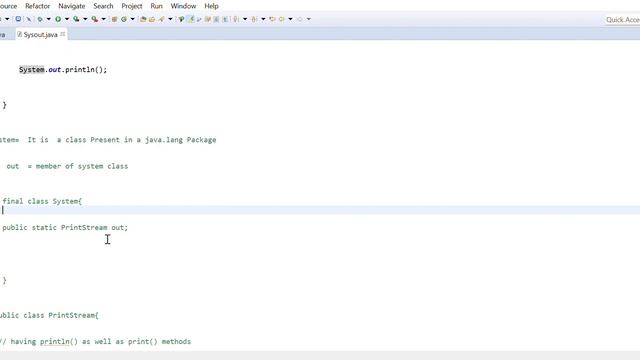The image size is (640, 360).
Task: Open the Project menu
Action: [x=132, y=6]
